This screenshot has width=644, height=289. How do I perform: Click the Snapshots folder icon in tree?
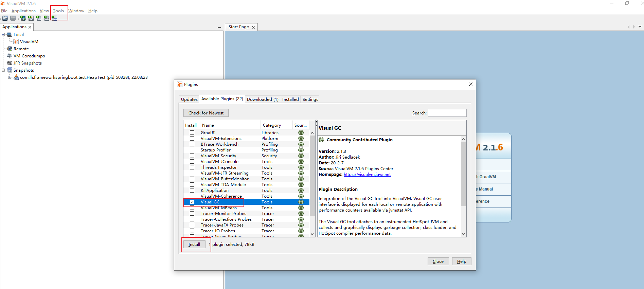10,70
